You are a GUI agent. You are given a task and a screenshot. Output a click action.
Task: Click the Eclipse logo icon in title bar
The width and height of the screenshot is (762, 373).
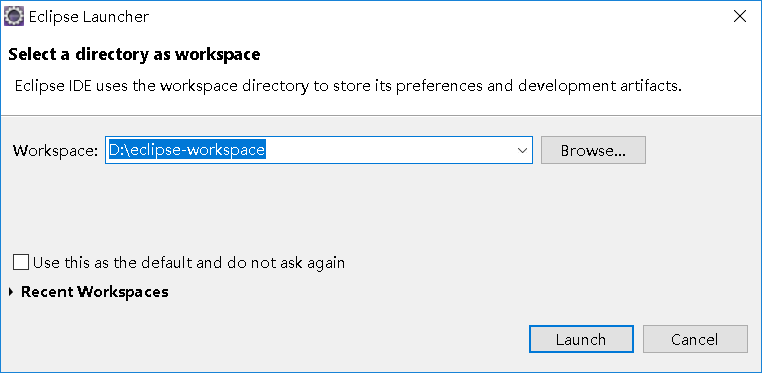click(14, 17)
